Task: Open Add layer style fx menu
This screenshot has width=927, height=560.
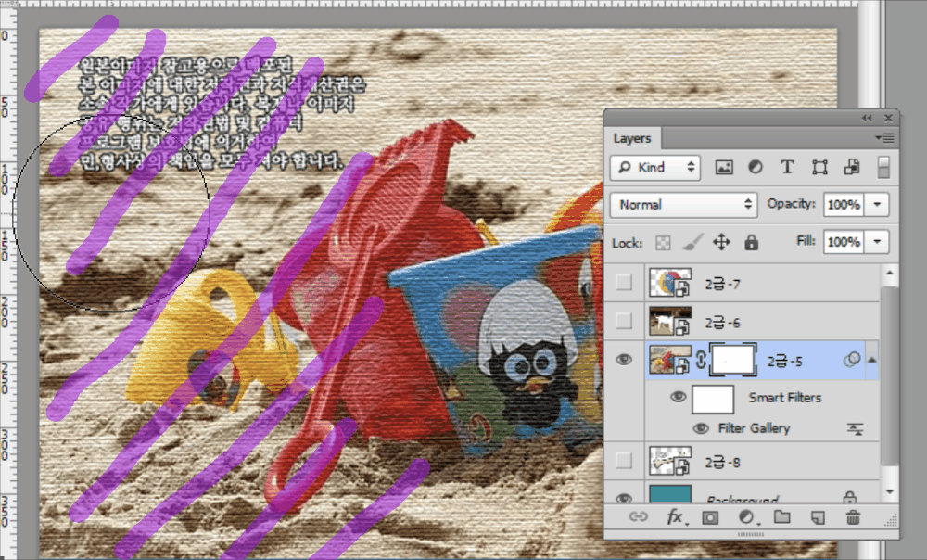Action: (675, 516)
